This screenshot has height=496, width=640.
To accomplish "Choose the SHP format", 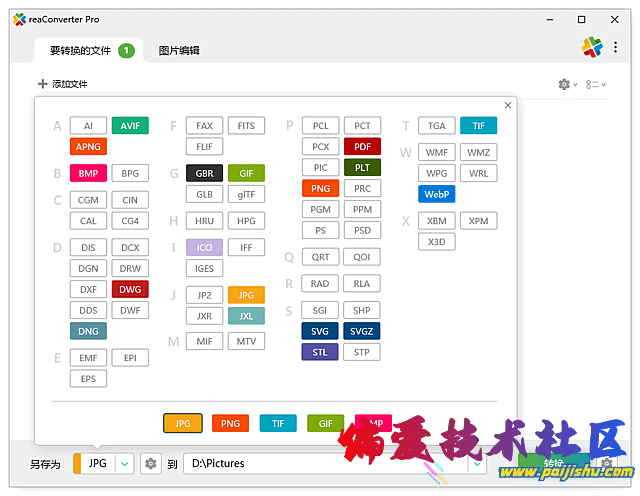I will tap(362, 310).
